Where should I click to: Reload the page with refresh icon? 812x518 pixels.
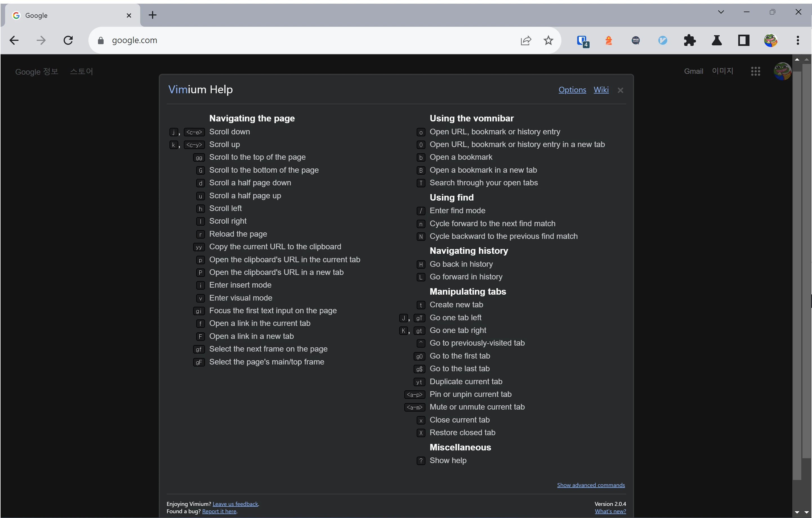pos(68,41)
